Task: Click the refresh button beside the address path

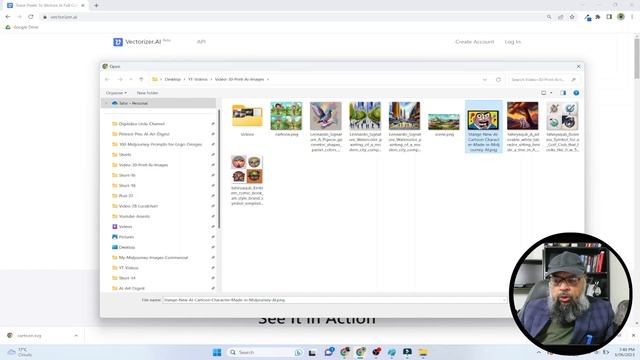Action: (498, 80)
